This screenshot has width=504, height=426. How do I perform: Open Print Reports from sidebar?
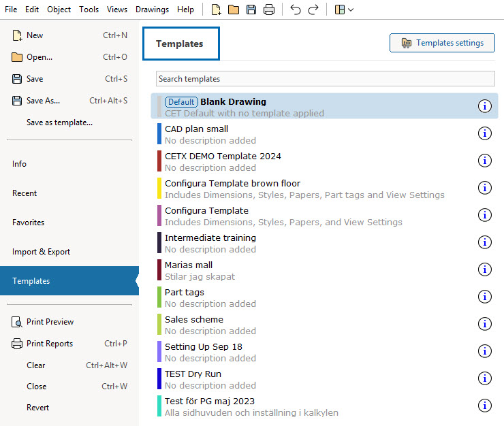[69, 344]
